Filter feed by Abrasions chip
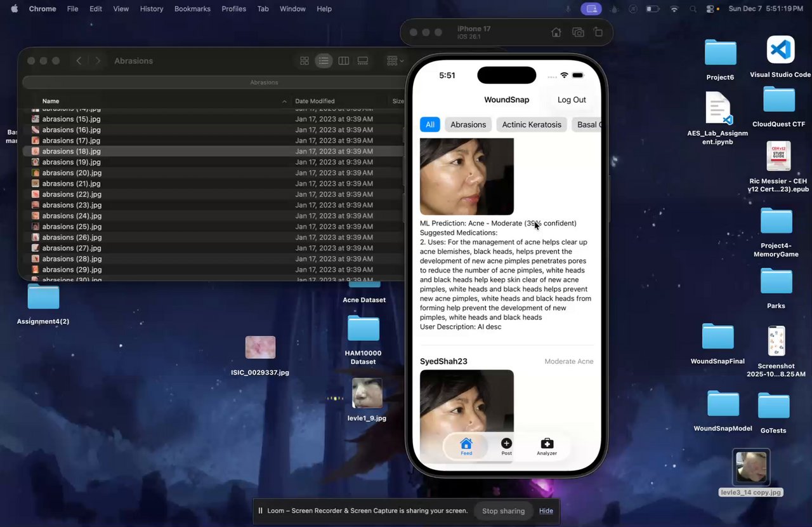812x527 pixels. click(x=468, y=124)
